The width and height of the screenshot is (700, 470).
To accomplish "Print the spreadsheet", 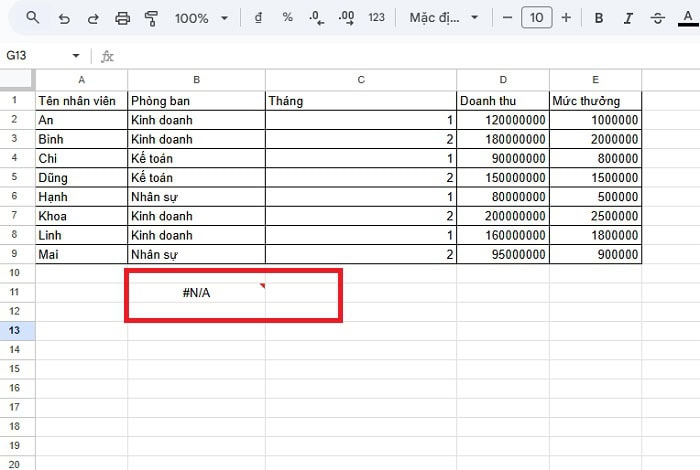I will pos(123,18).
